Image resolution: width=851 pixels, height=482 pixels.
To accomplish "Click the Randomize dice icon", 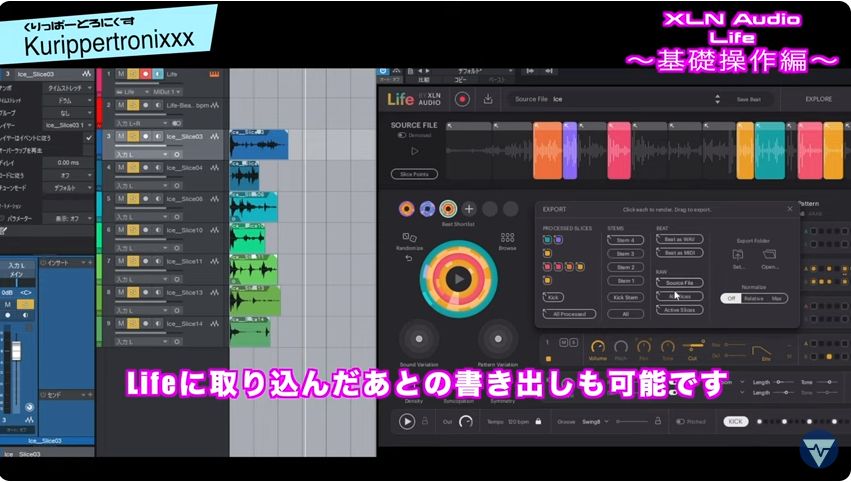I will pos(409,237).
